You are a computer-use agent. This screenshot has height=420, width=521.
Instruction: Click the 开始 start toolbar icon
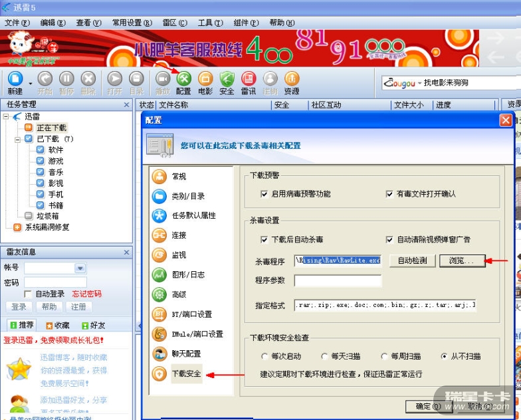click(x=45, y=79)
